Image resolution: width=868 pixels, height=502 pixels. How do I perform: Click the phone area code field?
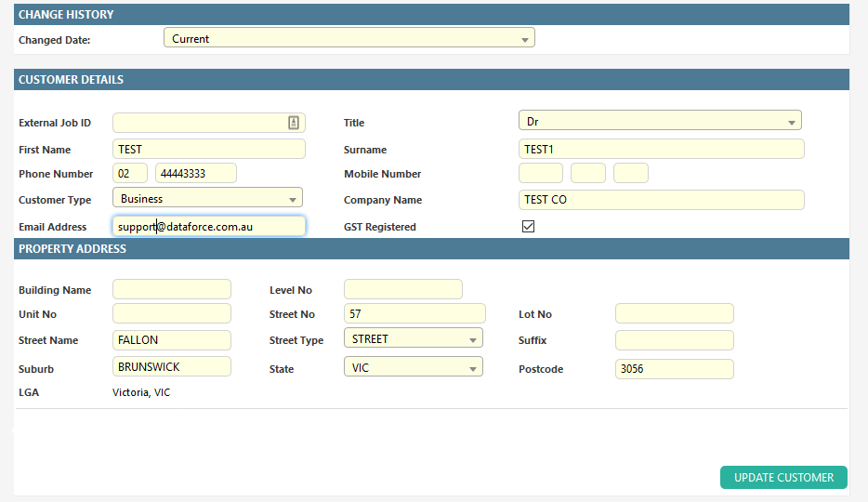click(x=130, y=174)
